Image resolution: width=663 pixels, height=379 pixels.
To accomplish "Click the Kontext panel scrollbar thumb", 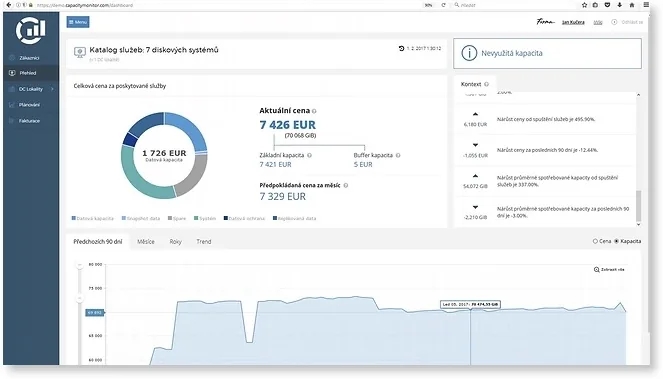I will (638, 206).
